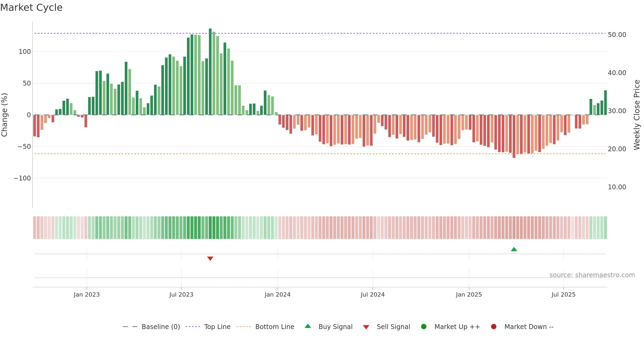Click the Market Cycle chart title
Screen dimensions: 644x362
[x=31, y=8]
